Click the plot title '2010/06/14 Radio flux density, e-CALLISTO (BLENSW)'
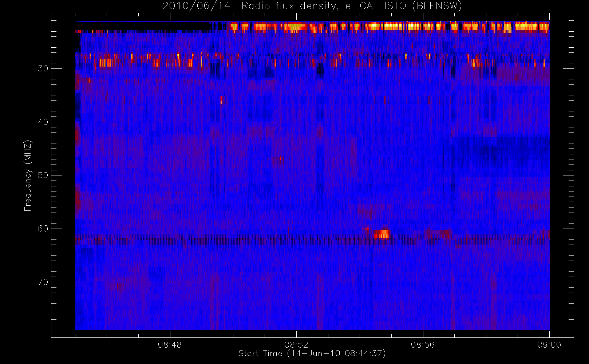Image resolution: width=589 pixels, height=364 pixels. [x=312, y=6]
